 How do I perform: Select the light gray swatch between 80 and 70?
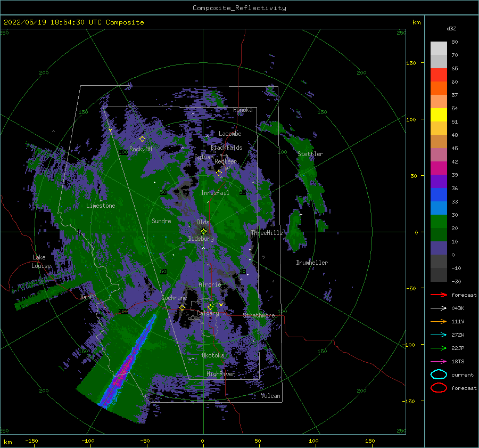pyautogui.click(x=439, y=48)
